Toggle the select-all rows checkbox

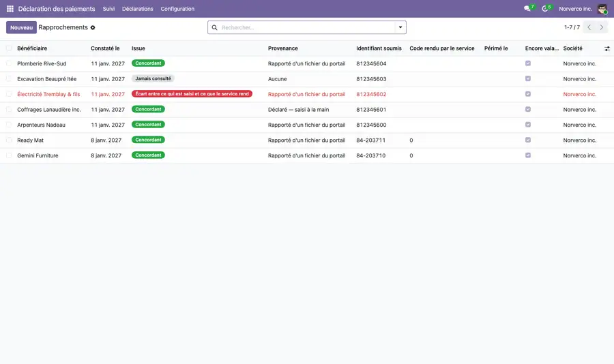(x=9, y=48)
